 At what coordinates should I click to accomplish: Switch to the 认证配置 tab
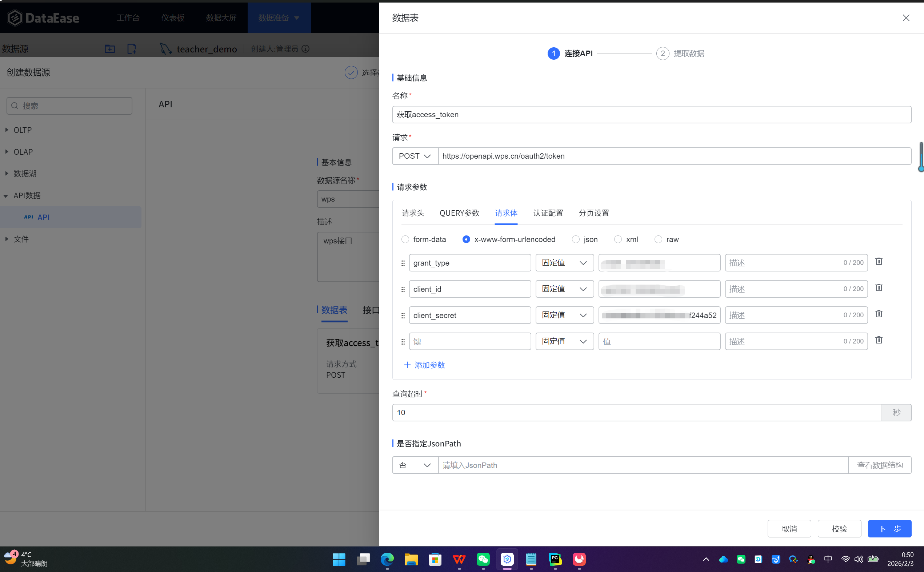[548, 213]
